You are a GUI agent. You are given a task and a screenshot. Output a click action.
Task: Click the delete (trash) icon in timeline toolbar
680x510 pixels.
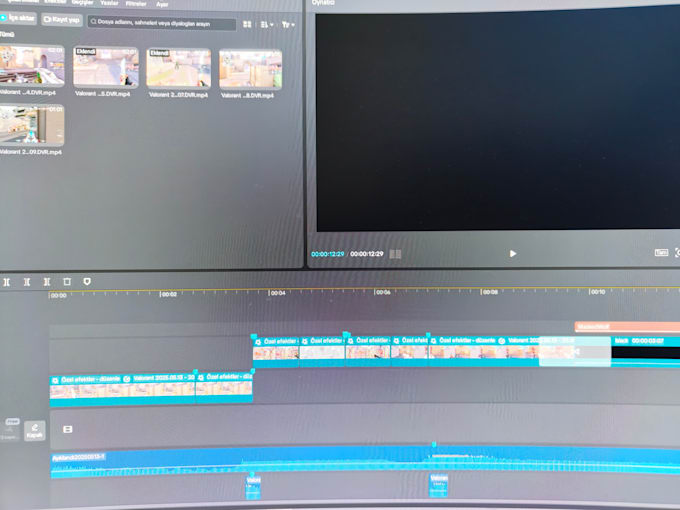[67, 281]
